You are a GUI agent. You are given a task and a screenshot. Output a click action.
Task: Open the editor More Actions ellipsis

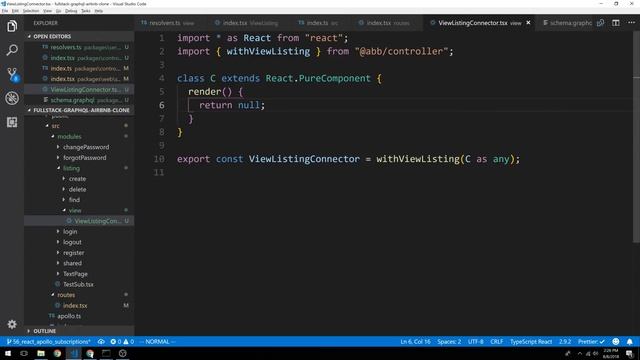(631, 23)
